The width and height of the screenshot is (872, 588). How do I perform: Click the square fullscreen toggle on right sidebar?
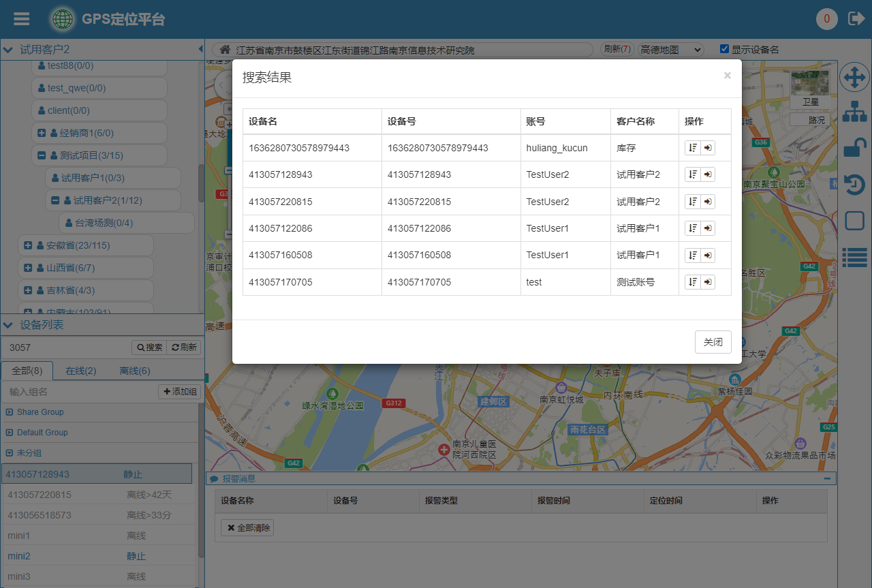(854, 221)
